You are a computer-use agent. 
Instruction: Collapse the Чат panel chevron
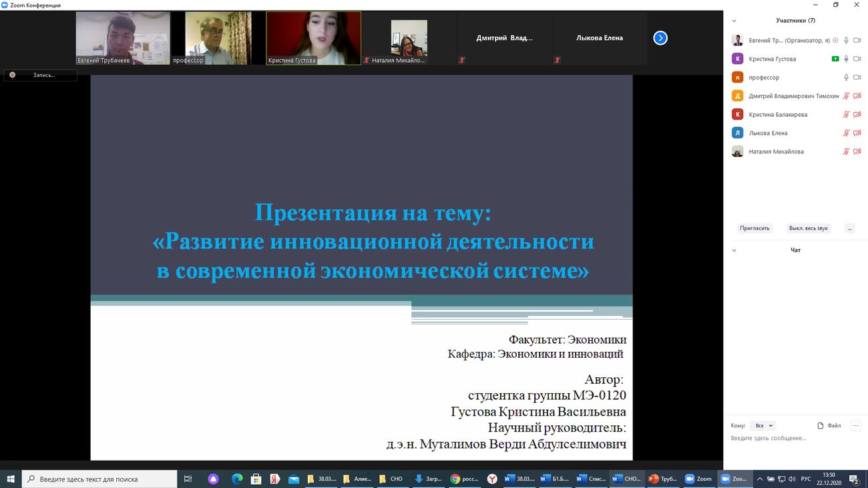734,250
